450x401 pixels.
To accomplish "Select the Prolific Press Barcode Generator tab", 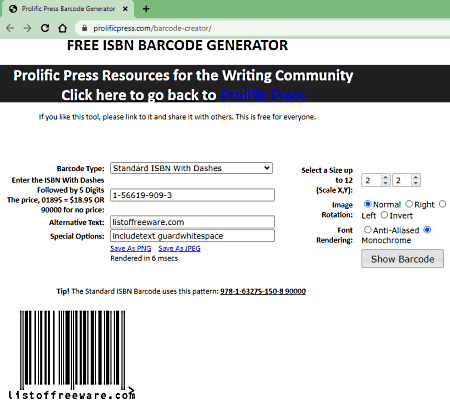I will pyautogui.click(x=68, y=9).
